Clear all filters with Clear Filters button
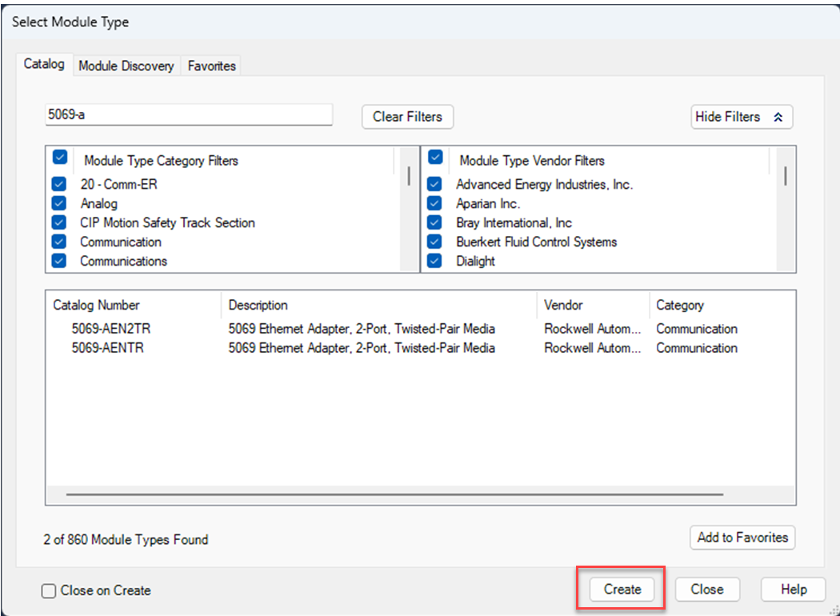Image resolution: width=840 pixels, height=616 pixels. pos(407,117)
